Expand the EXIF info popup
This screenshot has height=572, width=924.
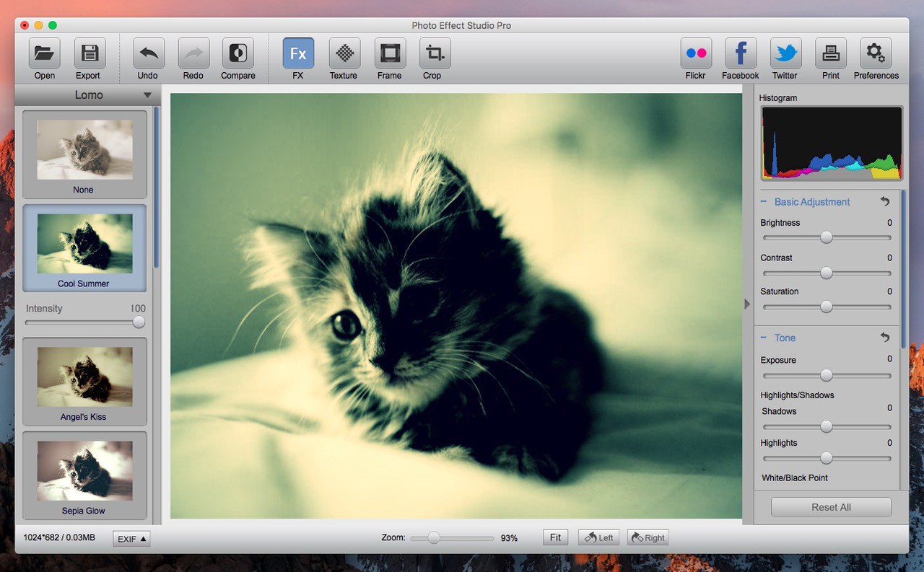(x=131, y=539)
